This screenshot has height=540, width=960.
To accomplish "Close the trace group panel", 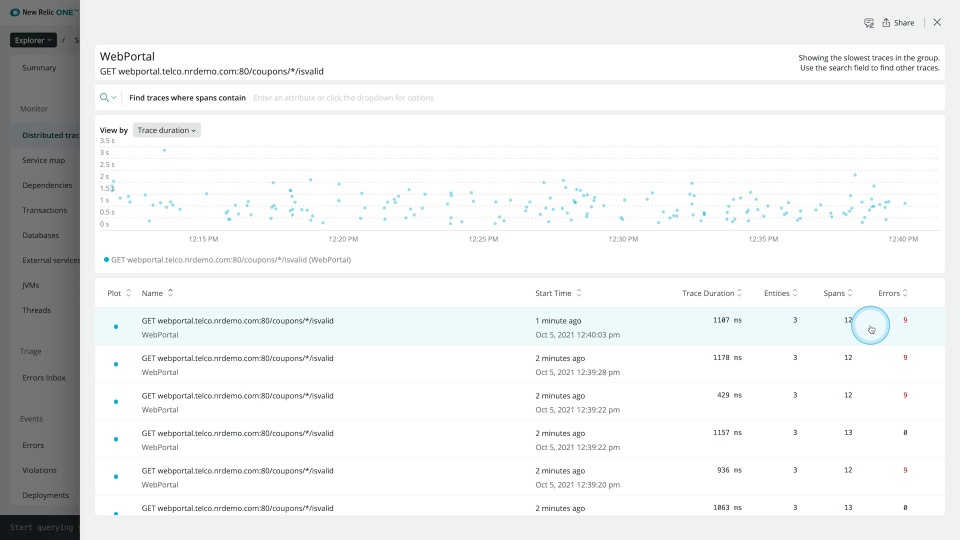I will pyautogui.click(x=937, y=23).
